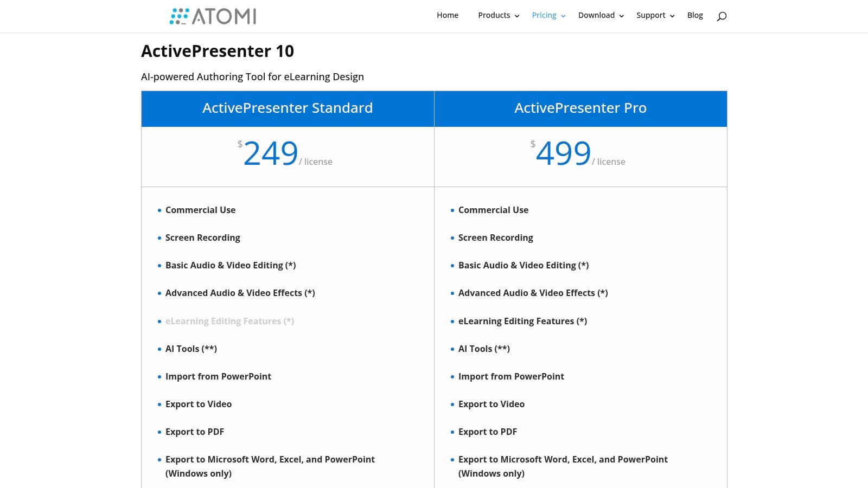Click the Export to PDF feature under Pro
868x488 pixels.
(x=488, y=432)
